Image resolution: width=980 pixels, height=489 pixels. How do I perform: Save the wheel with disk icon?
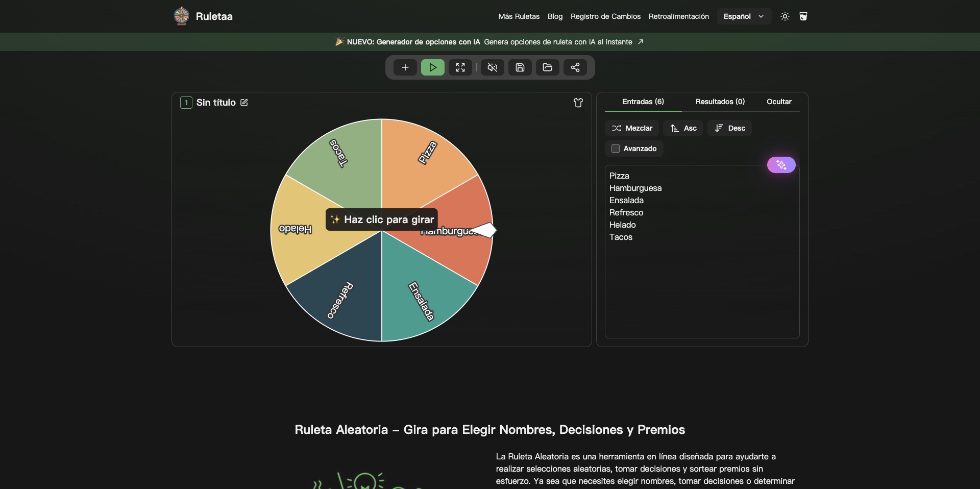pyautogui.click(x=520, y=67)
